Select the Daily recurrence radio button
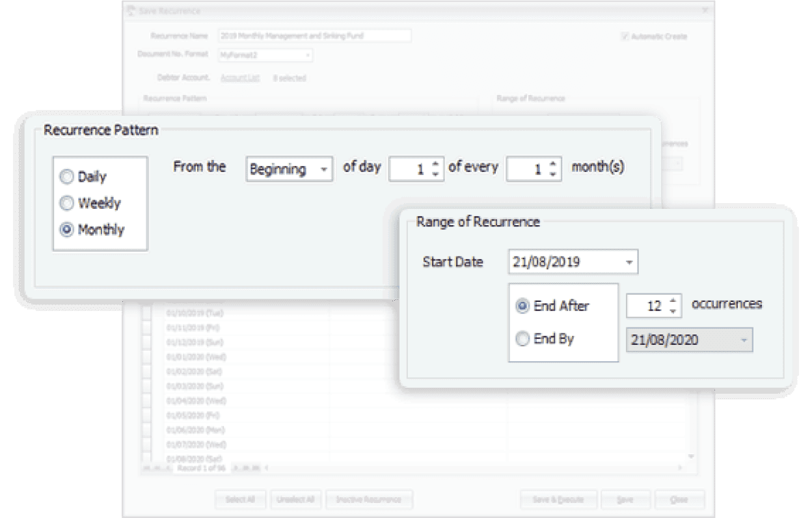The image size is (812, 518). coord(67,177)
